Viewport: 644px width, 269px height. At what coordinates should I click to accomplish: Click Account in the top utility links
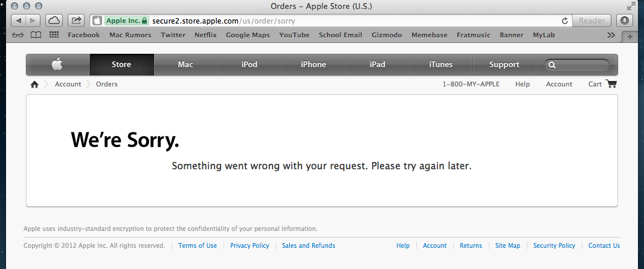(x=559, y=84)
